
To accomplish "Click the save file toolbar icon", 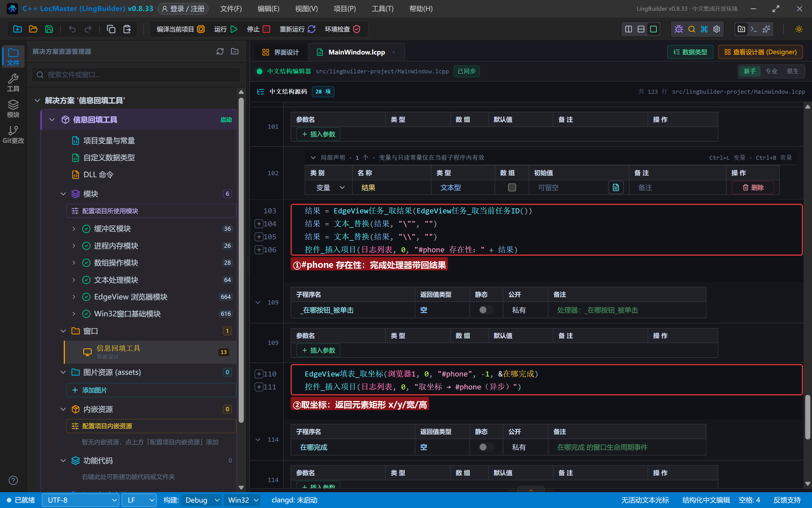I will click(x=49, y=29).
